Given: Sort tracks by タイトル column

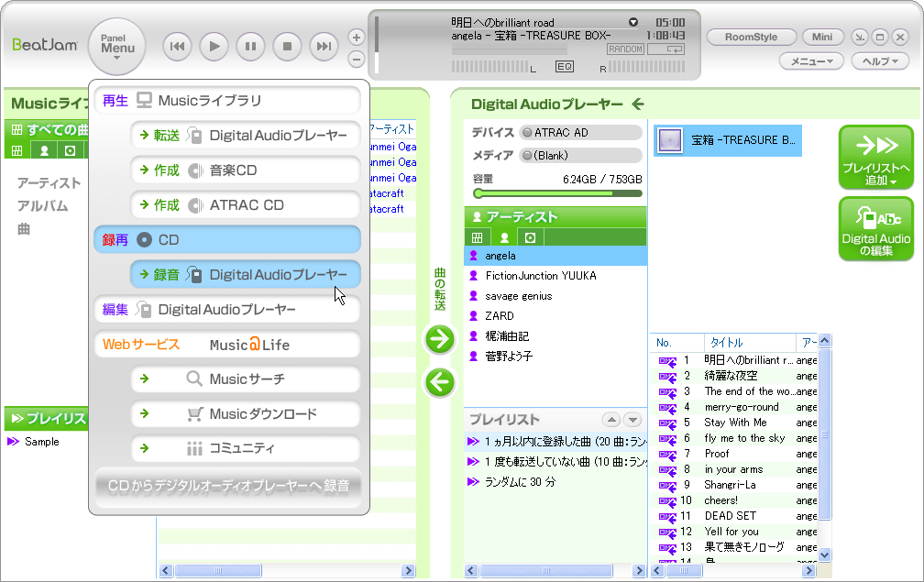Looking at the screenshot, I should tap(750, 342).
